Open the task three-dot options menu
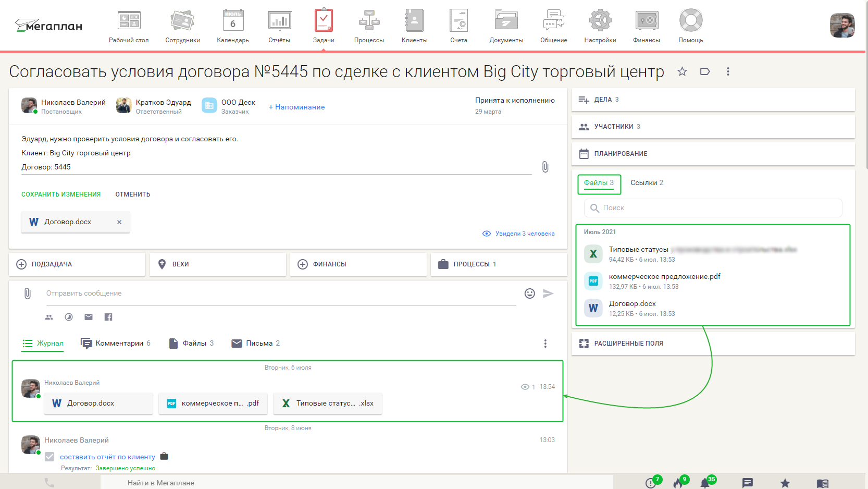The height and width of the screenshot is (489, 868). [728, 71]
